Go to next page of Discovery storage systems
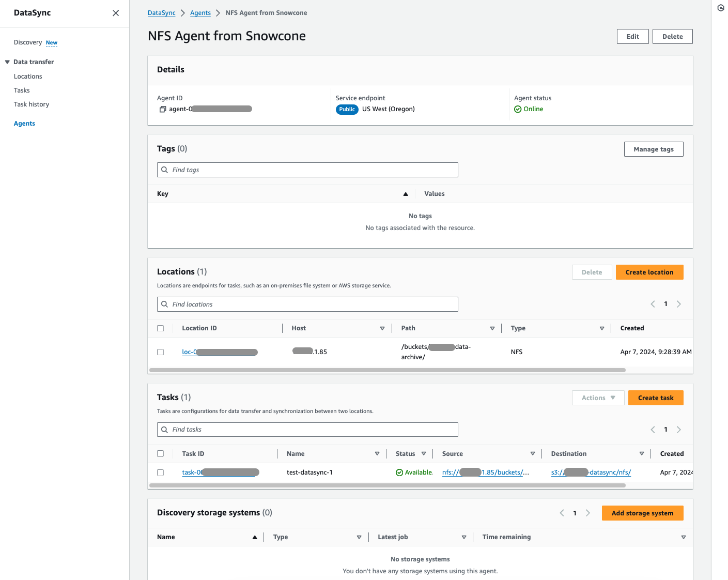 coord(588,513)
